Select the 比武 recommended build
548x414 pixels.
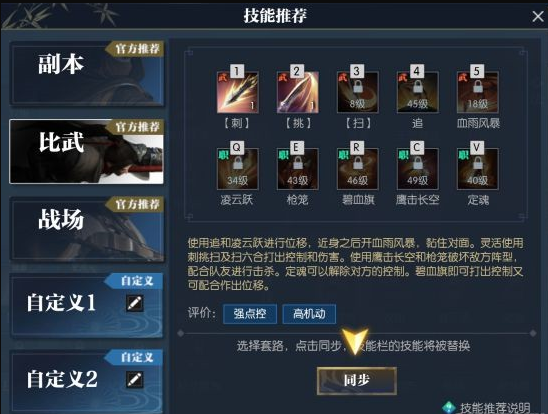point(86,151)
